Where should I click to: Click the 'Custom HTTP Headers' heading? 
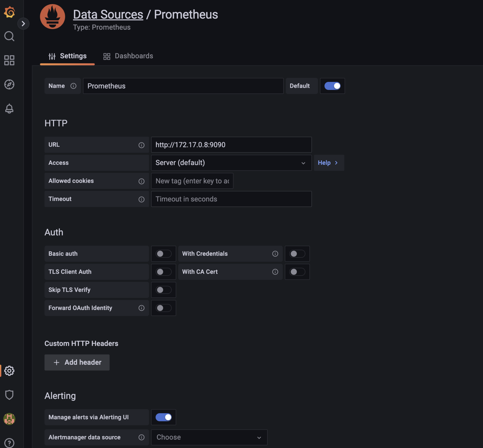[81, 344]
